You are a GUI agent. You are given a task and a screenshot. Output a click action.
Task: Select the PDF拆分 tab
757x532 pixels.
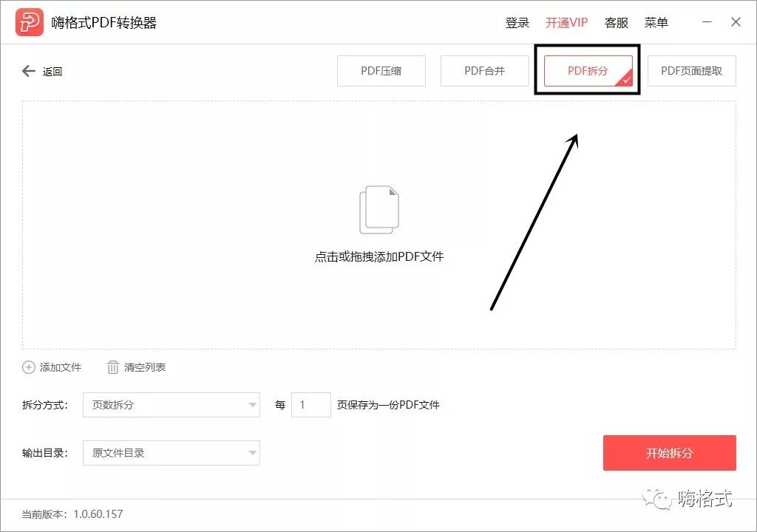point(588,71)
